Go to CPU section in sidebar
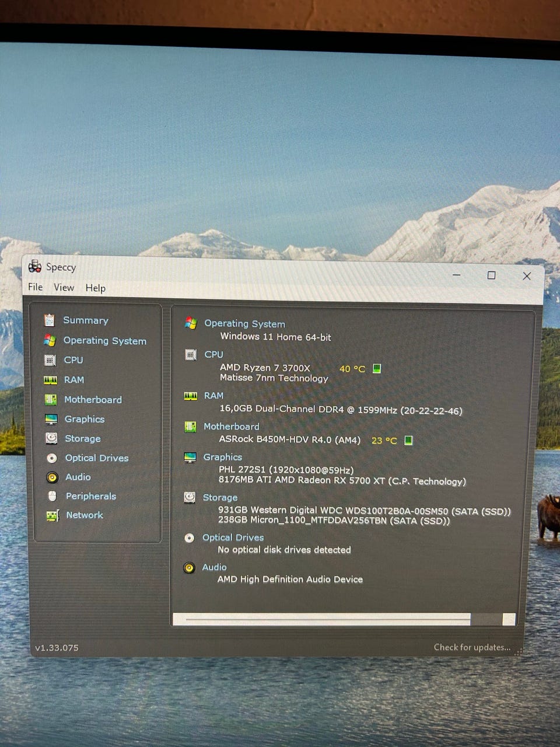 [73, 360]
